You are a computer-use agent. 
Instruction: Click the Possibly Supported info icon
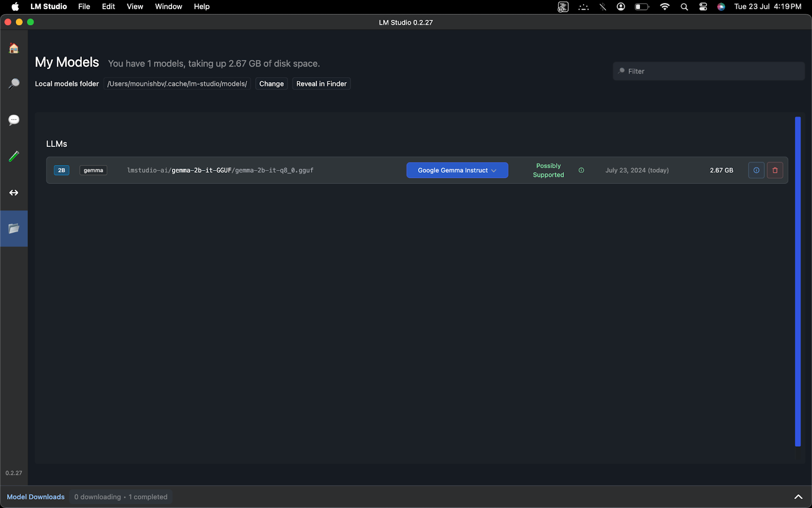tap(581, 170)
